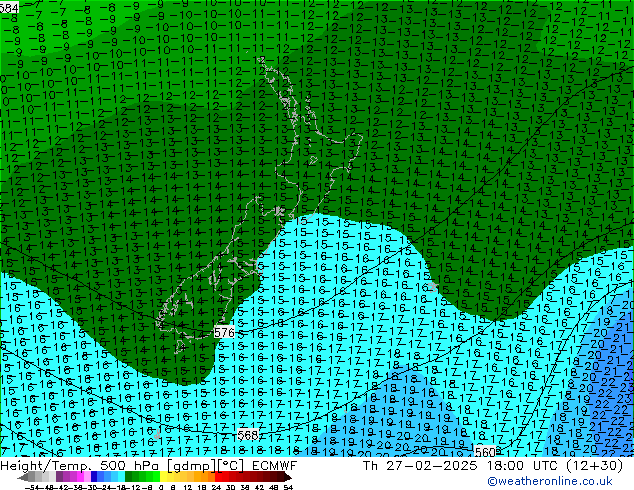Screen dimensions: 634x490
Task: Click the bright red segment of the legend
Action: pyautogui.click(x=218, y=478)
